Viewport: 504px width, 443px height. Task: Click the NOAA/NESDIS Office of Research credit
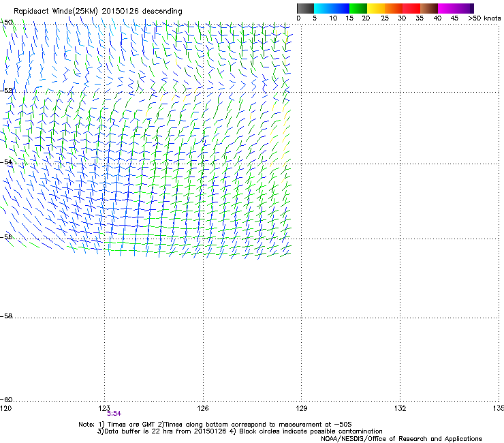[x=401, y=439]
